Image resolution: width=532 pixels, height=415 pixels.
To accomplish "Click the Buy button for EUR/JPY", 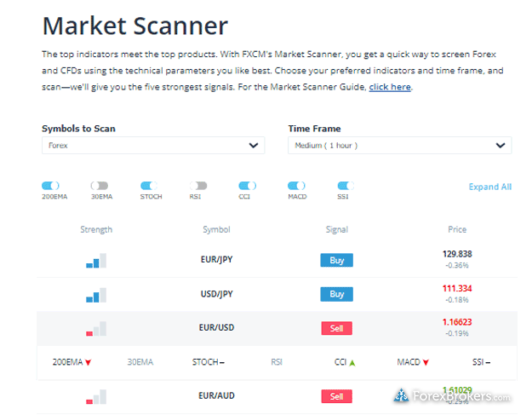I will (x=336, y=260).
